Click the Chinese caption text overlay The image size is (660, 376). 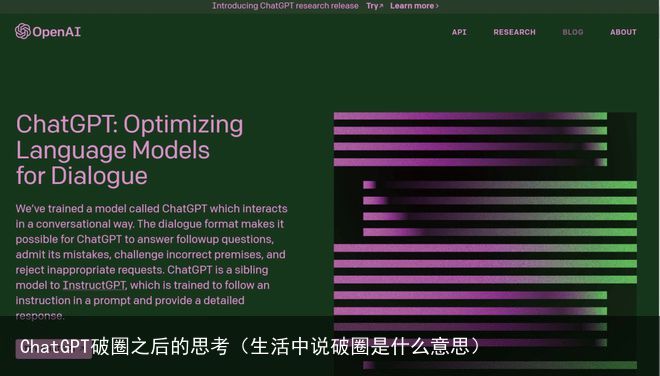pyautogui.click(x=250, y=347)
